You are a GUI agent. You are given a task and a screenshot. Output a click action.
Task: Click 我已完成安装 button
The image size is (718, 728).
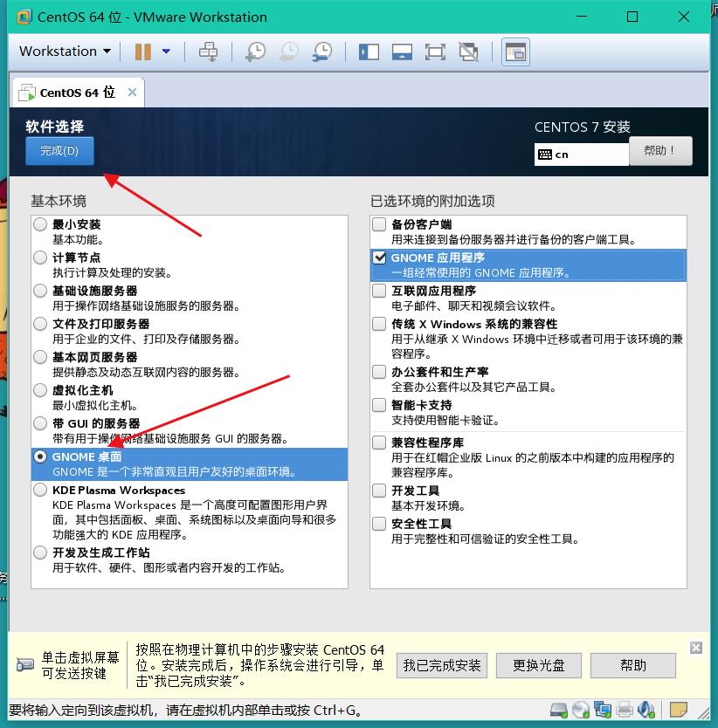tap(441, 665)
